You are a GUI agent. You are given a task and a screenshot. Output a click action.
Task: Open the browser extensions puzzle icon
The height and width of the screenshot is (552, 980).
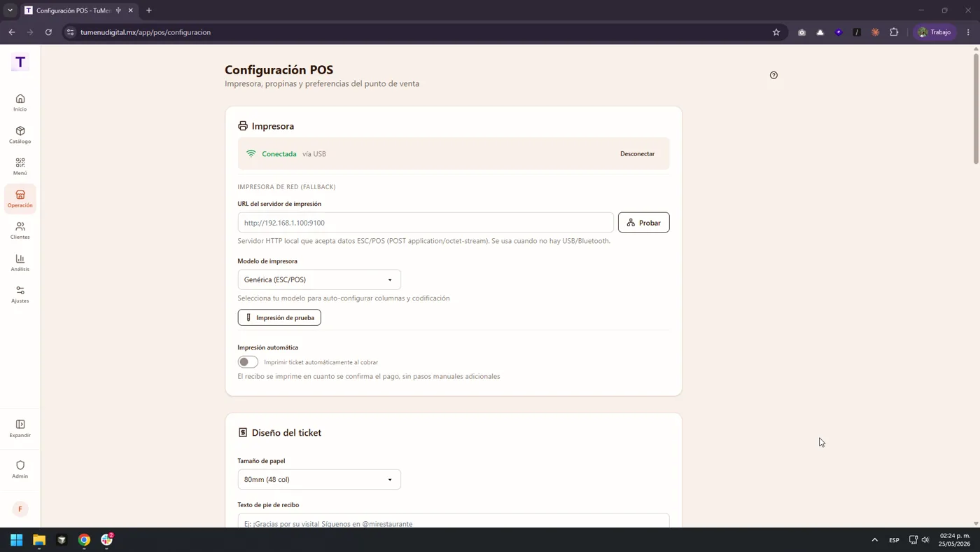point(894,32)
